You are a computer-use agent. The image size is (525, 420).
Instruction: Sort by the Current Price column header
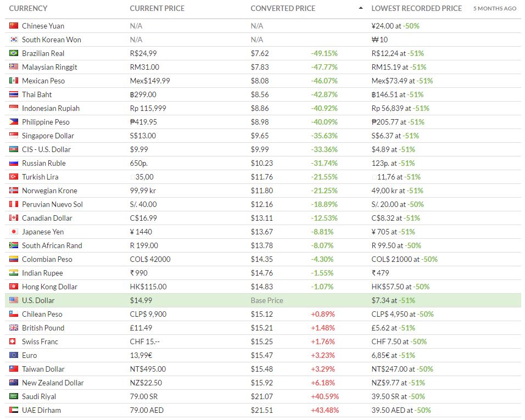click(157, 8)
